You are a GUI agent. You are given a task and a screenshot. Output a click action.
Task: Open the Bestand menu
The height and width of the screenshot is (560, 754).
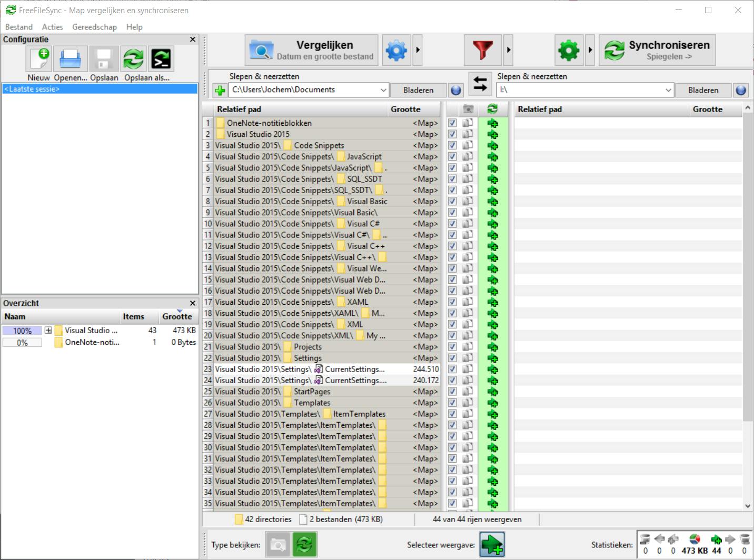tap(19, 27)
